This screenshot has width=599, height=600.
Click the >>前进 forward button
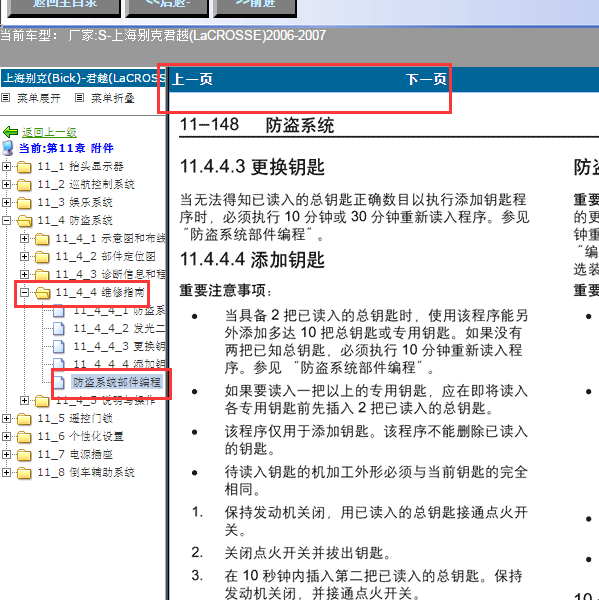click(x=255, y=7)
